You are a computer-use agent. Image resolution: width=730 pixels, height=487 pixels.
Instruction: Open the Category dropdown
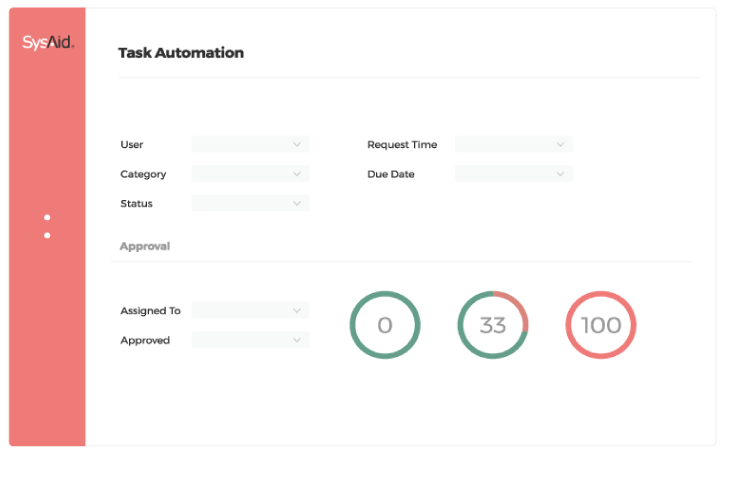(250, 174)
